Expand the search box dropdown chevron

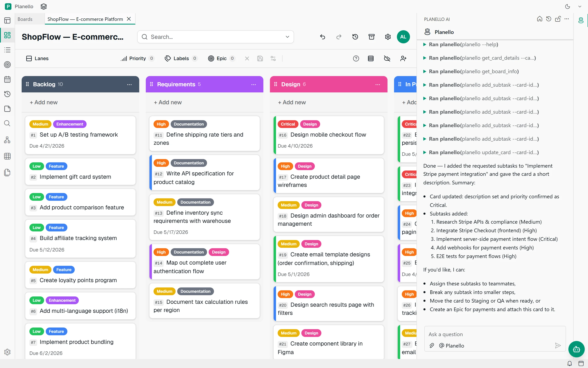[x=287, y=37]
